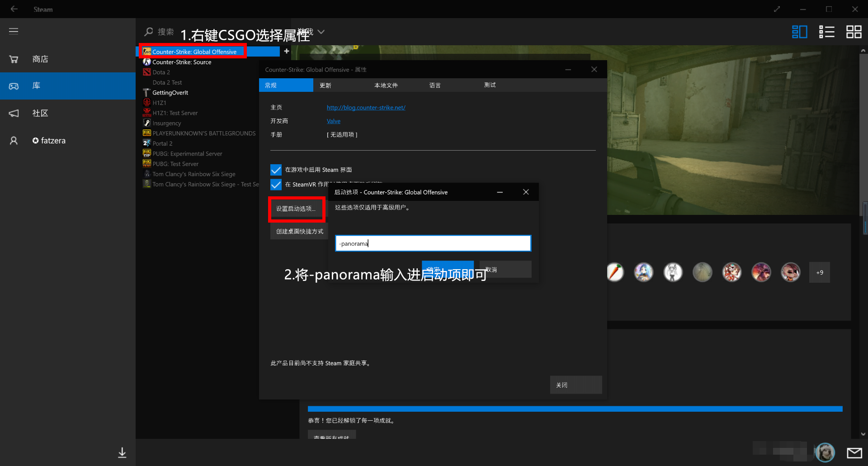Go back with the back arrow
Viewport: 868px width, 466px height.
click(14, 9)
